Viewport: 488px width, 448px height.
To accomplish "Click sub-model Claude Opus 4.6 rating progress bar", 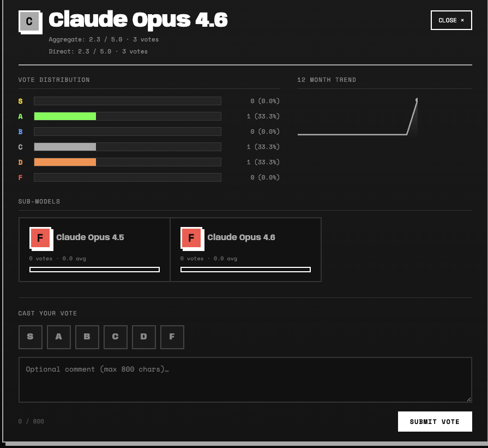I will (245, 270).
